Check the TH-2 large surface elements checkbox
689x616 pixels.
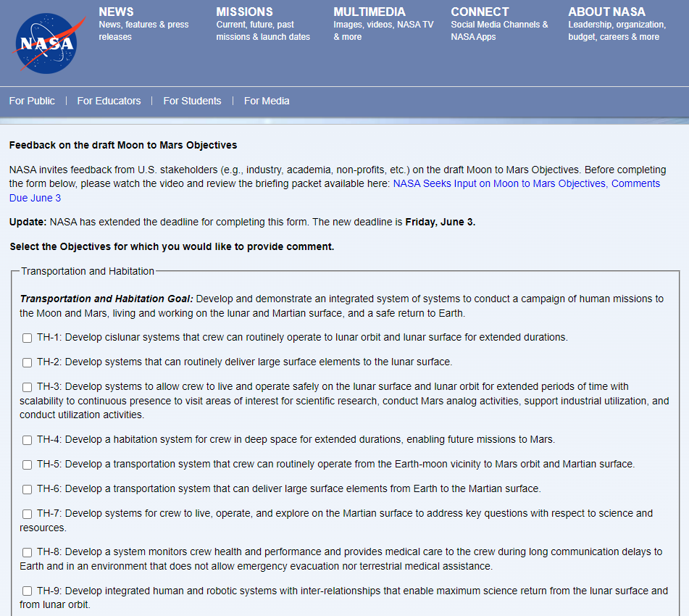tap(27, 362)
